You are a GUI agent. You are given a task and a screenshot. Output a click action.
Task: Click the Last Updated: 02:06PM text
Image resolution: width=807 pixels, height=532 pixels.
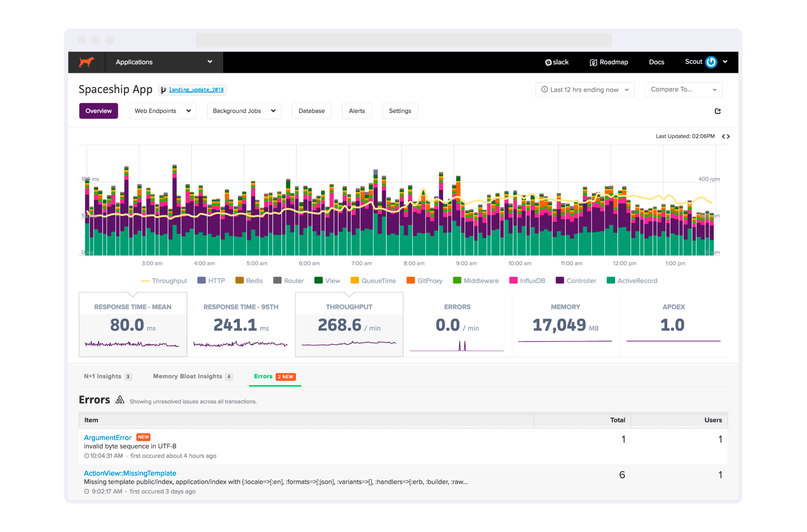(x=685, y=136)
